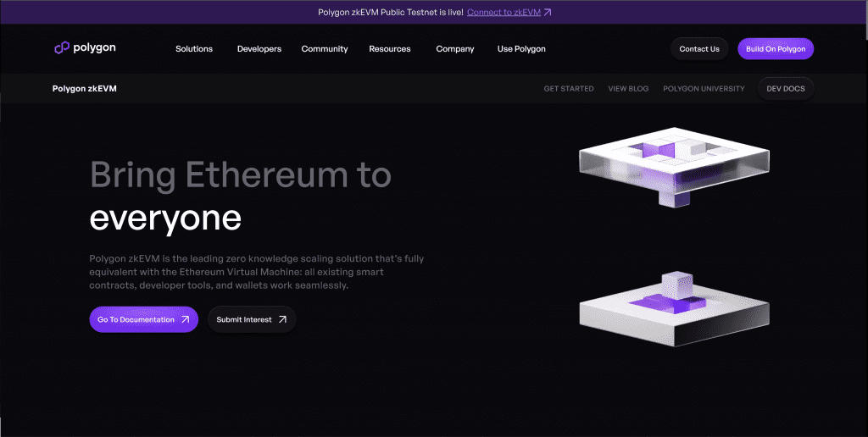Click the Contact Us button
This screenshot has height=437, width=868.
[x=699, y=48]
